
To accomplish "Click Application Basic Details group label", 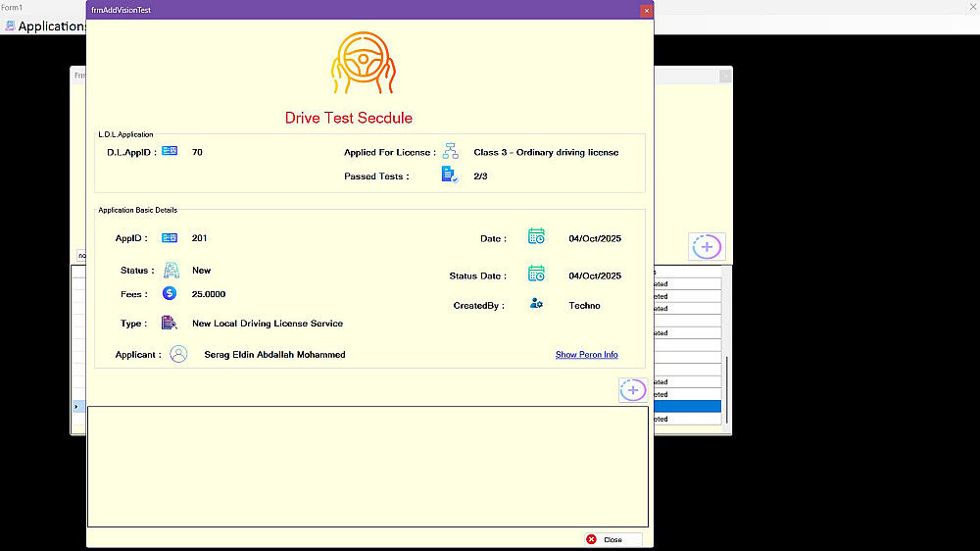I will [137, 210].
